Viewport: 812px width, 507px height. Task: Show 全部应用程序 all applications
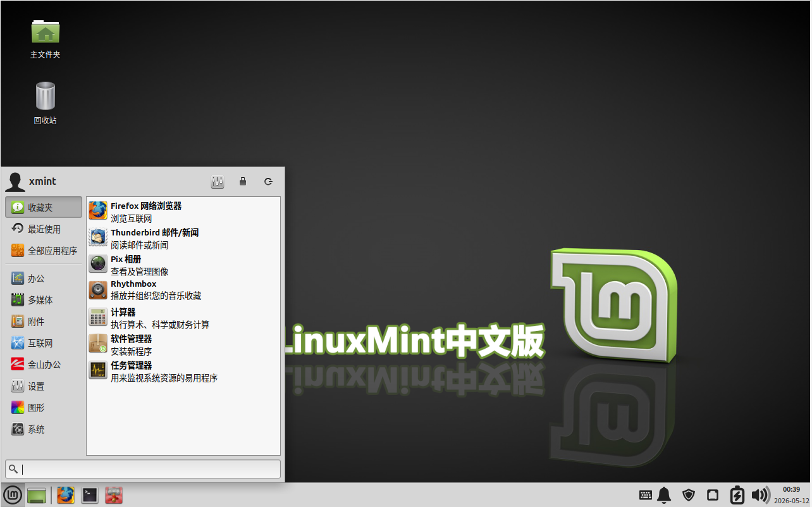point(44,251)
